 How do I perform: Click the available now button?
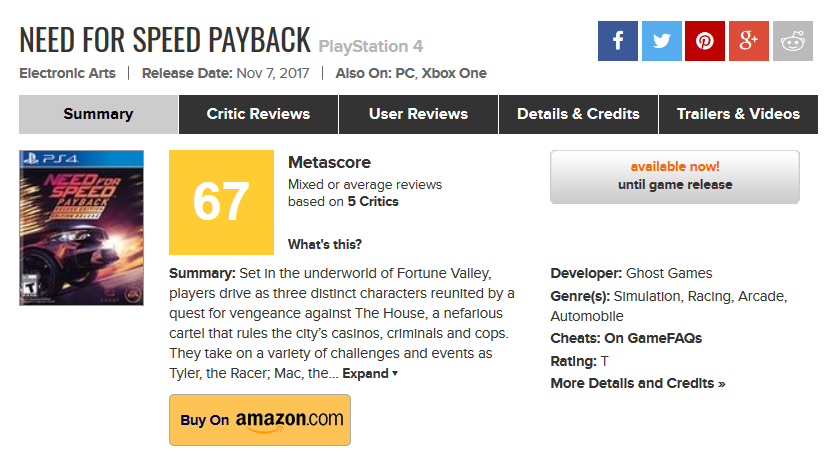tap(674, 176)
